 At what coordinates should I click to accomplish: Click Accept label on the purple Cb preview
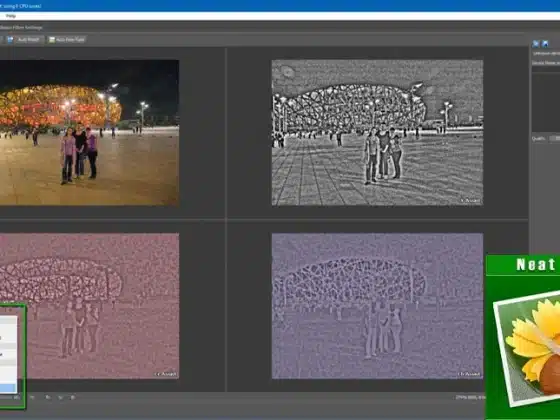(469, 374)
